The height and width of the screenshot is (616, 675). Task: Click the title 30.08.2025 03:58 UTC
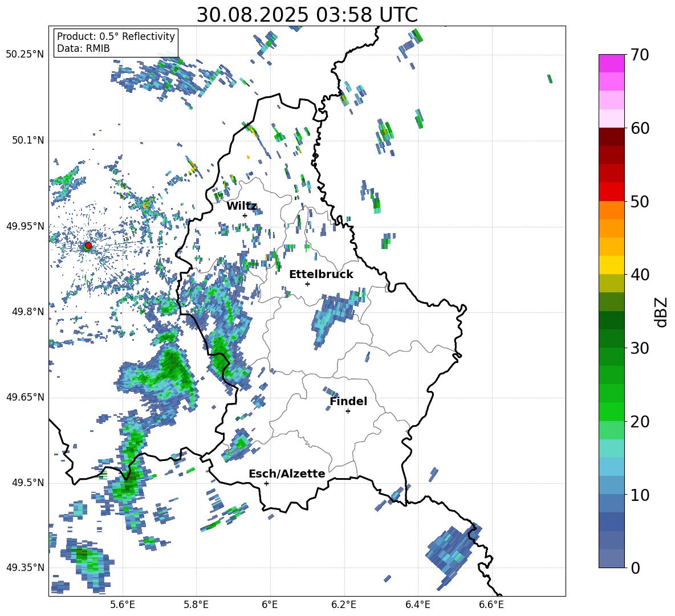click(x=307, y=15)
